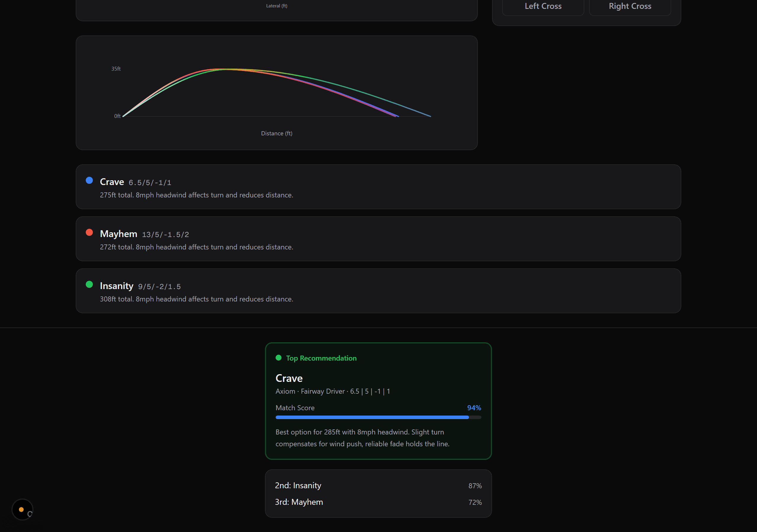Select the Left Cross wind option
The image size is (757, 532).
[x=543, y=6]
